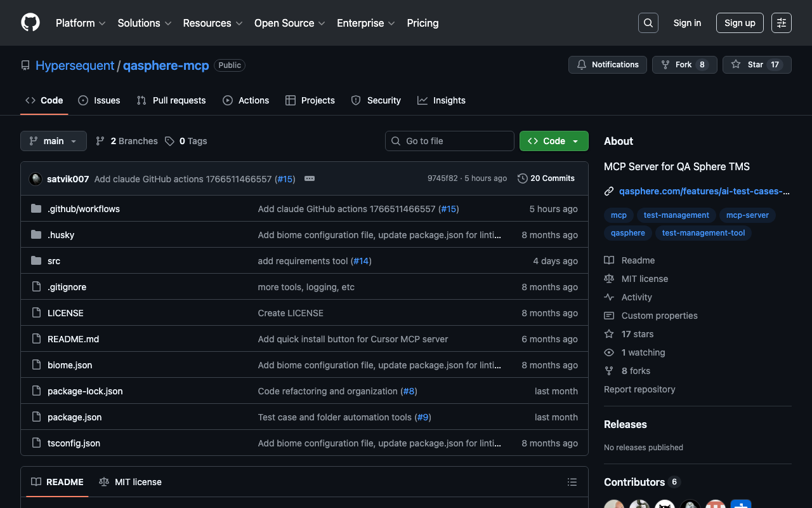Open the 20 Commits history

546,178
